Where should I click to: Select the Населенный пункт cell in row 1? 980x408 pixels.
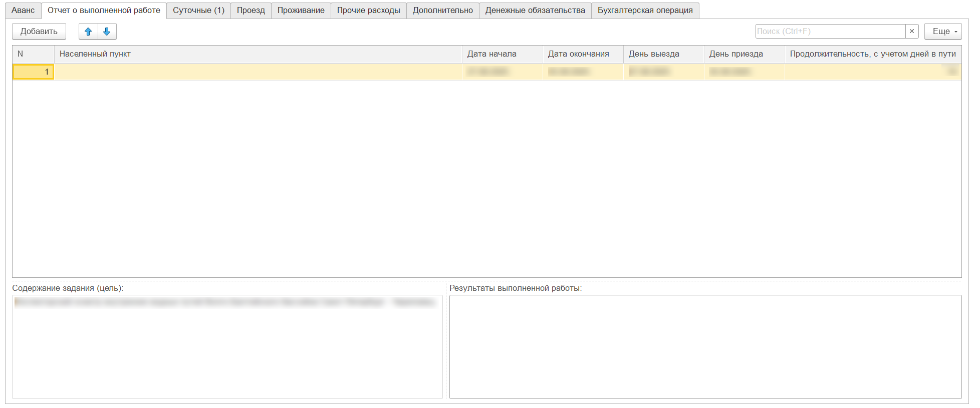(x=258, y=72)
